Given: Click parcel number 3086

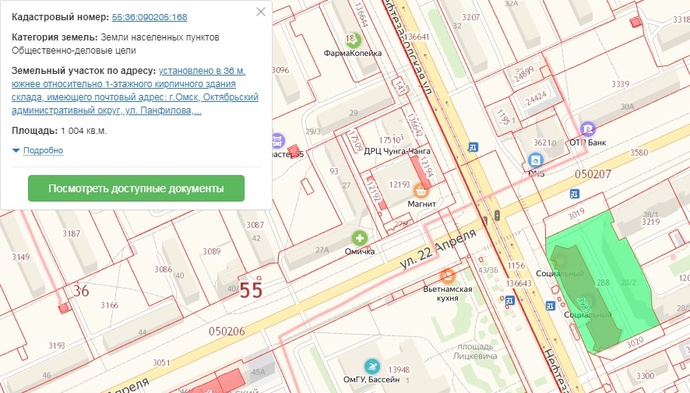Looking at the screenshot, I should (163, 269).
